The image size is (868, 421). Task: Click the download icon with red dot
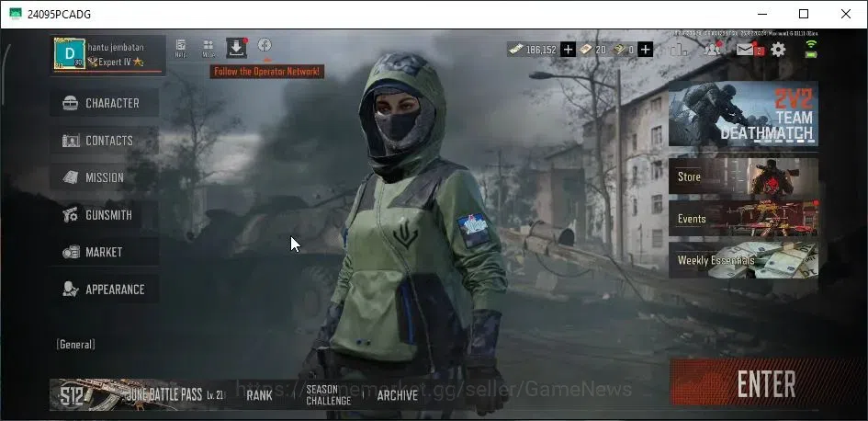(236, 48)
